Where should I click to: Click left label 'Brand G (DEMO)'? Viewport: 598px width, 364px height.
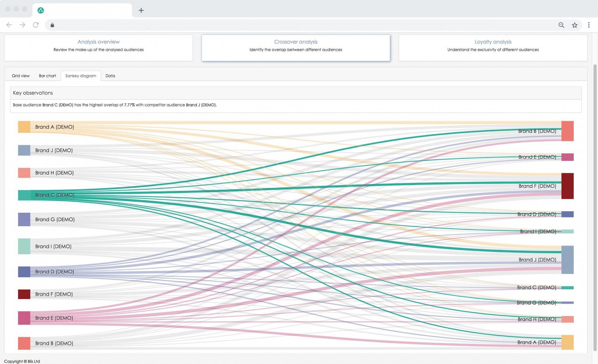coord(55,219)
